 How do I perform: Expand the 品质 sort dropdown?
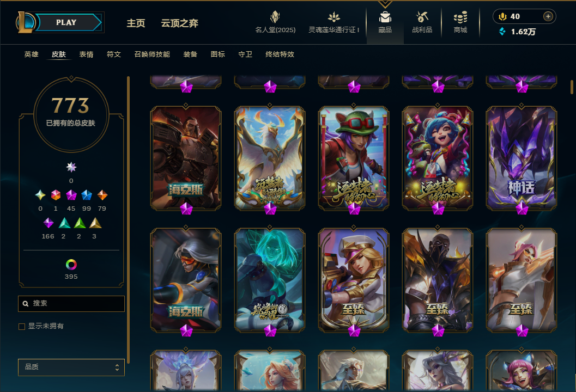click(x=71, y=367)
